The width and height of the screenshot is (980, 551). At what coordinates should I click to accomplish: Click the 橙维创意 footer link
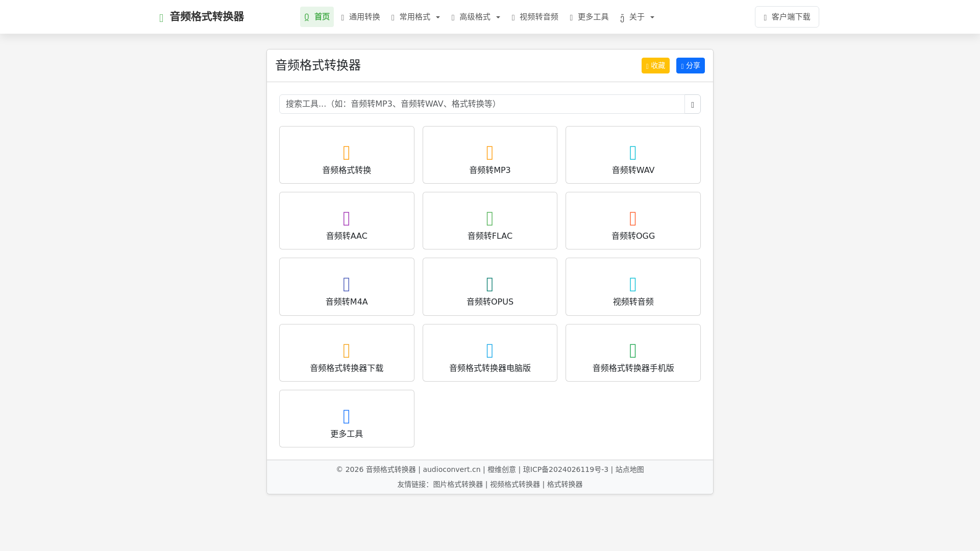point(502,469)
